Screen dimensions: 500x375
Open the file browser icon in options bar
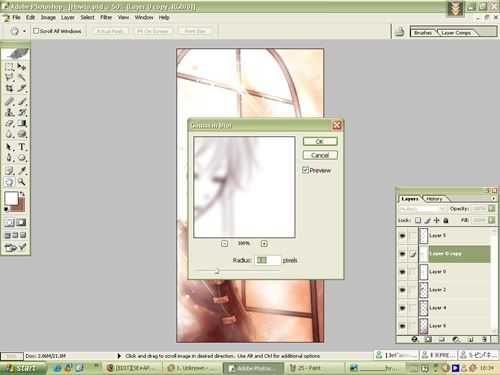(x=399, y=32)
